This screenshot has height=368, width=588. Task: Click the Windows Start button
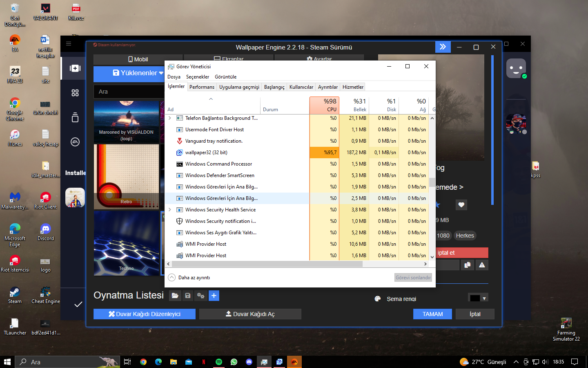[x=7, y=362]
